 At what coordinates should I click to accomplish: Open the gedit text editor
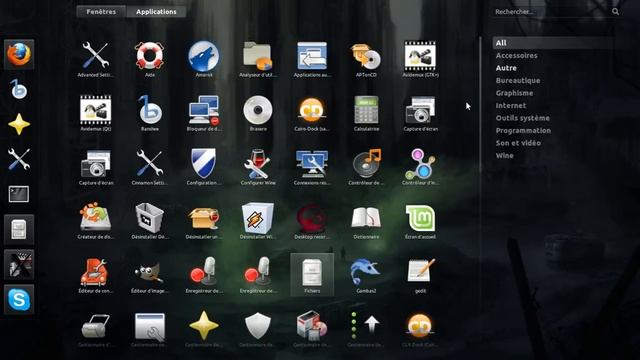(420, 275)
